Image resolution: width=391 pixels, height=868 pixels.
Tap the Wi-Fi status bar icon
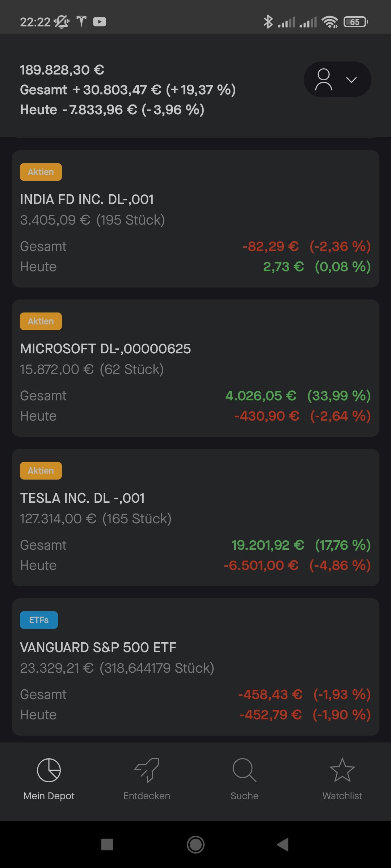tap(330, 22)
